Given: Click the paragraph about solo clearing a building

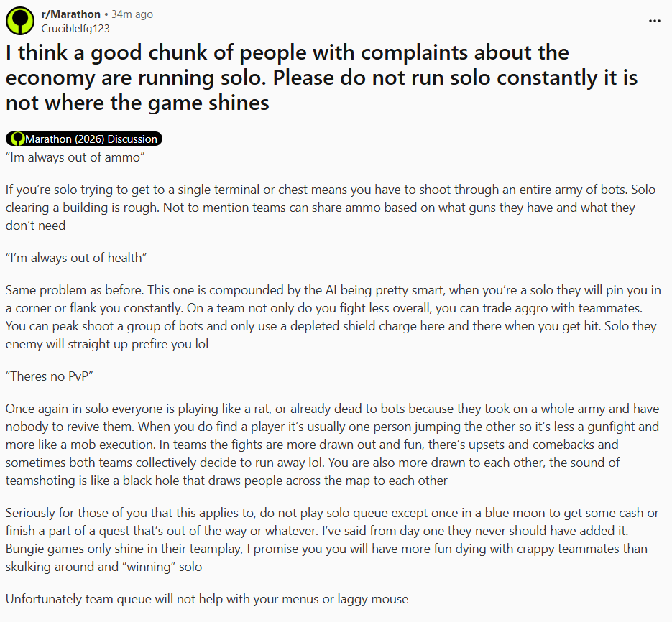Looking at the screenshot, I should click(330, 208).
